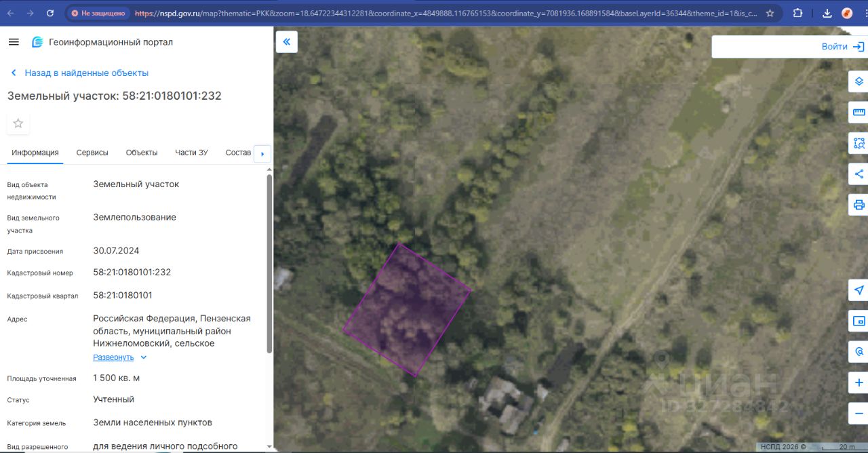868x453 pixels.
Task: Select the ruler measurement tool
Action: (859, 112)
